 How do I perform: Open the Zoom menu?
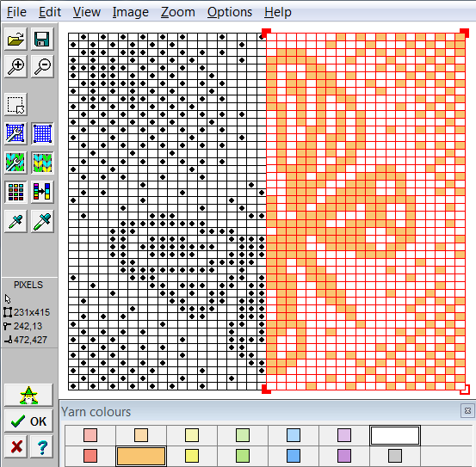click(178, 12)
